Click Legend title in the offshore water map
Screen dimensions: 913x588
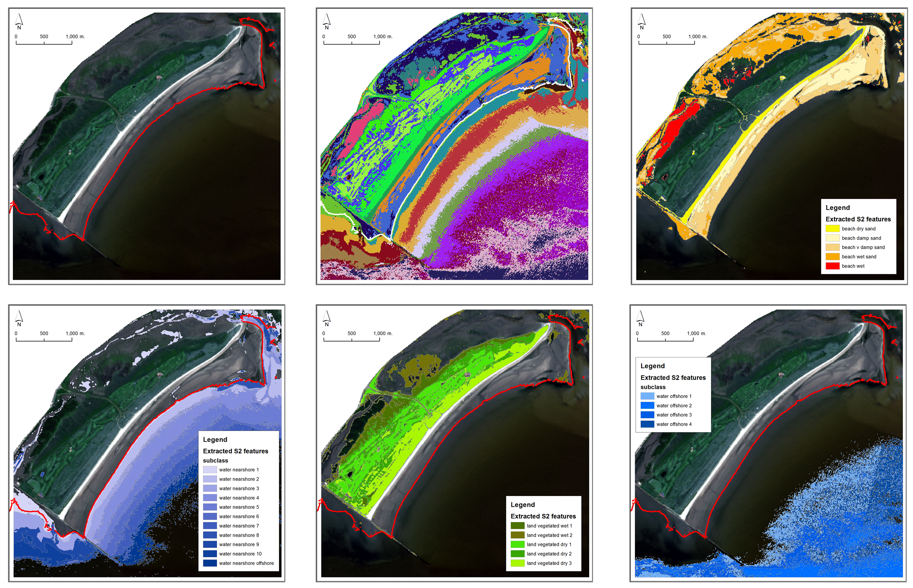click(652, 366)
